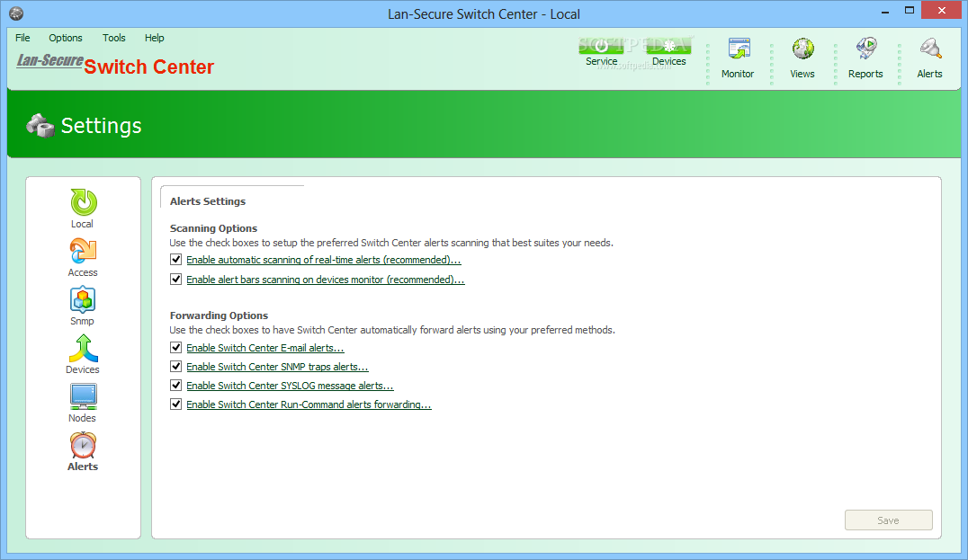Close the Switch Center window
Image resolution: width=968 pixels, height=560 pixels.
[941, 11]
